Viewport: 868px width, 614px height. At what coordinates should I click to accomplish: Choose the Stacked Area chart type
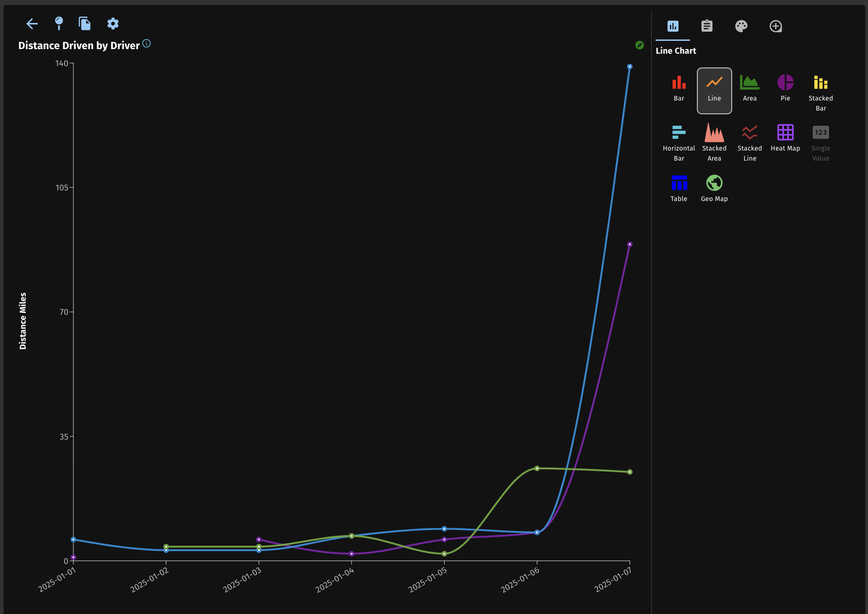pyautogui.click(x=714, y=143)
